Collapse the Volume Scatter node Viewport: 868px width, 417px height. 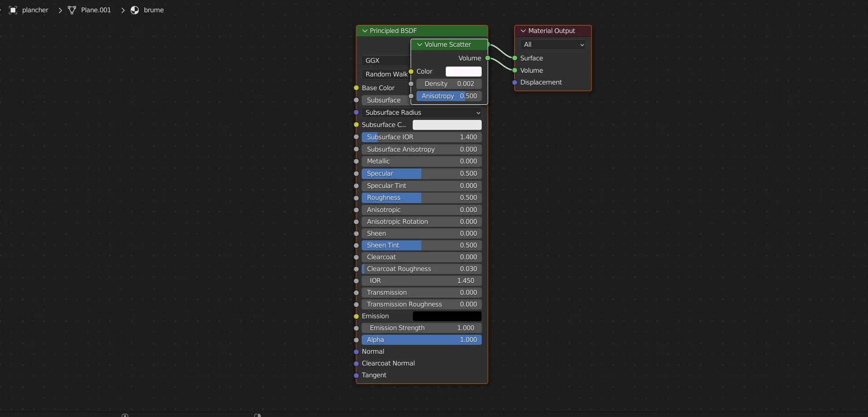click(419, 44)
